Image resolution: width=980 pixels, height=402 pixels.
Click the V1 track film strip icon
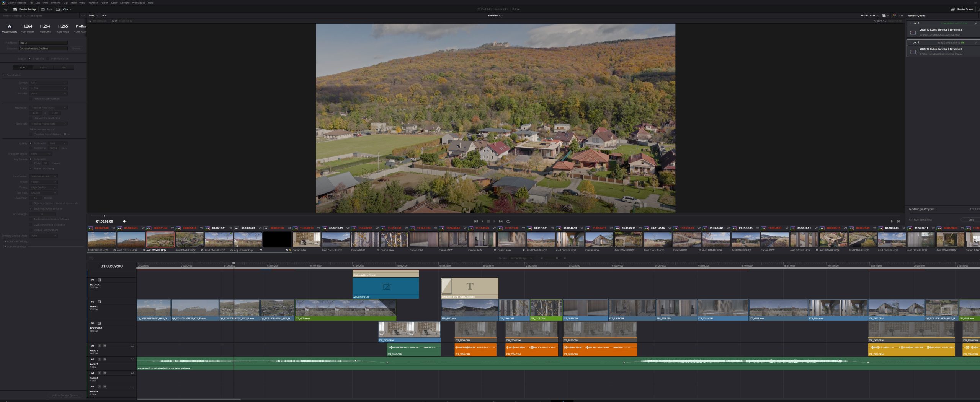tap(100, 324)
